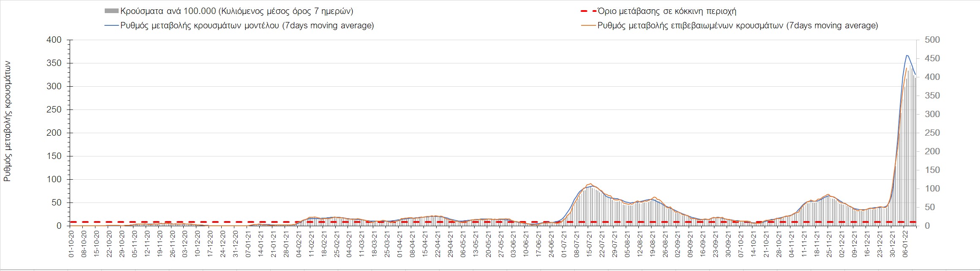Click the orange line's peak in mid-July 2021
Image resolution: width=980 pixels, height=271 pixels.
[x=590, y=184]
